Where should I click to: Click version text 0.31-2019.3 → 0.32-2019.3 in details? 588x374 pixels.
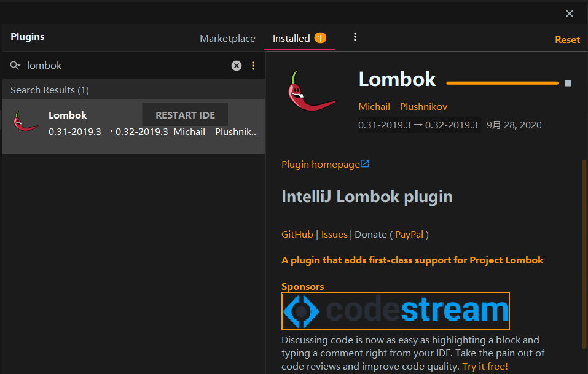[x=418, y=125]
